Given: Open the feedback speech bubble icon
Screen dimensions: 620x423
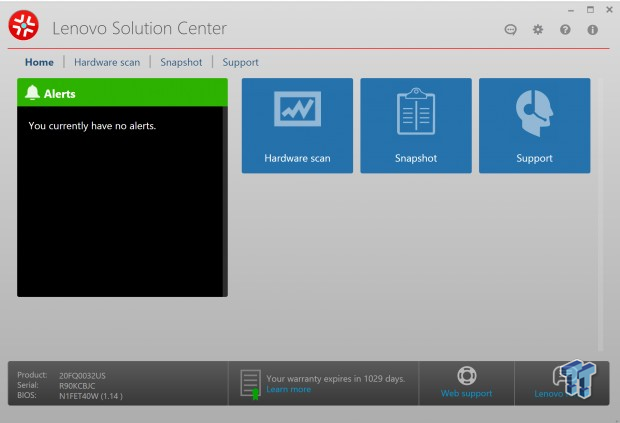Looking at the screenshot, I should (510, 30).
